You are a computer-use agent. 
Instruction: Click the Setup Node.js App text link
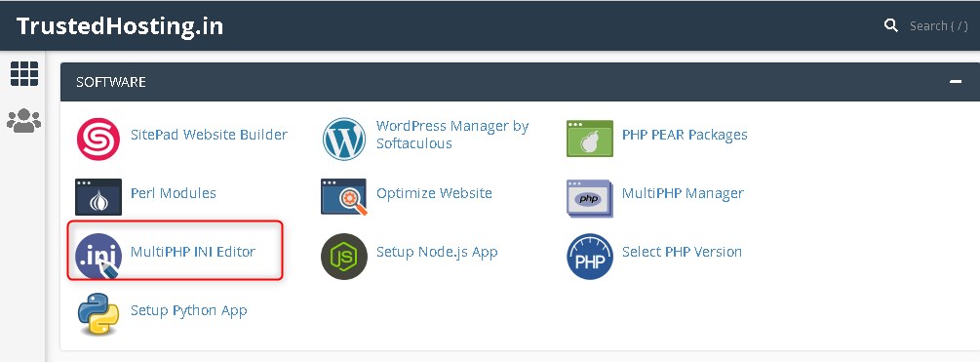(437, 252)
